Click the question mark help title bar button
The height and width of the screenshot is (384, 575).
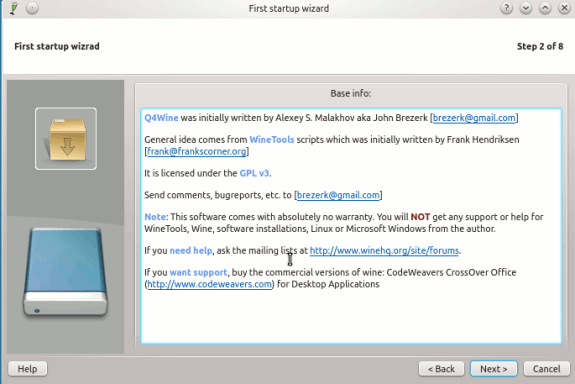point(506,8)
